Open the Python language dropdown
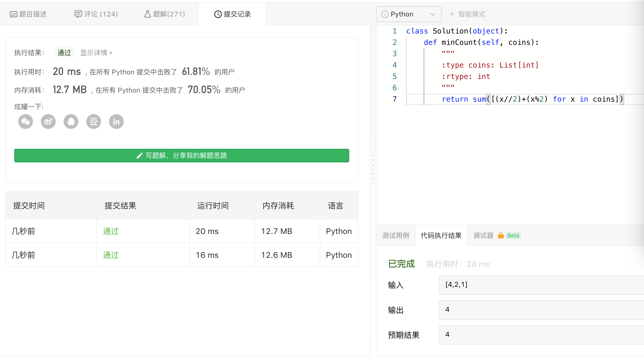This screenshot has width=644, height=360. click(x=409, y=14)
